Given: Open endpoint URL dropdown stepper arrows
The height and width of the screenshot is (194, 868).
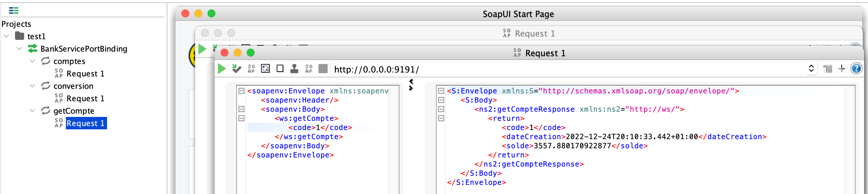Looking at the screenshot, I should click(811, 69).
